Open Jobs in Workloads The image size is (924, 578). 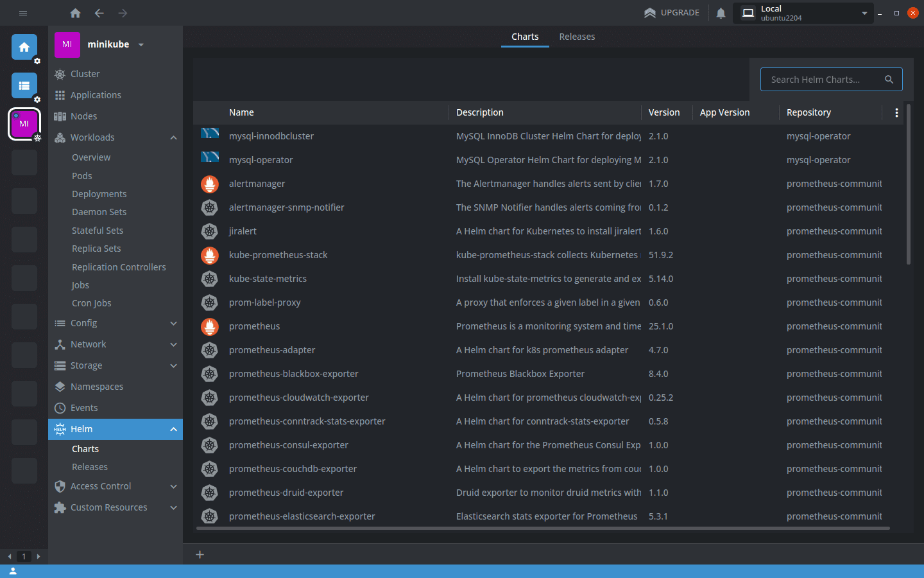point(80,285)
